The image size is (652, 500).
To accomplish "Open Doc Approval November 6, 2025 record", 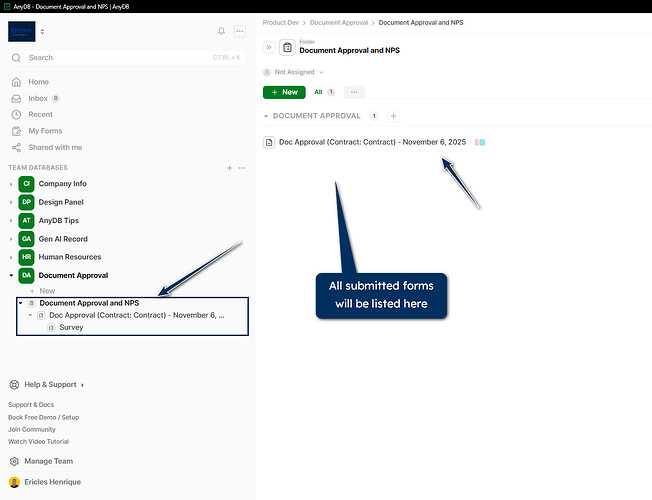I will [372, 142].
